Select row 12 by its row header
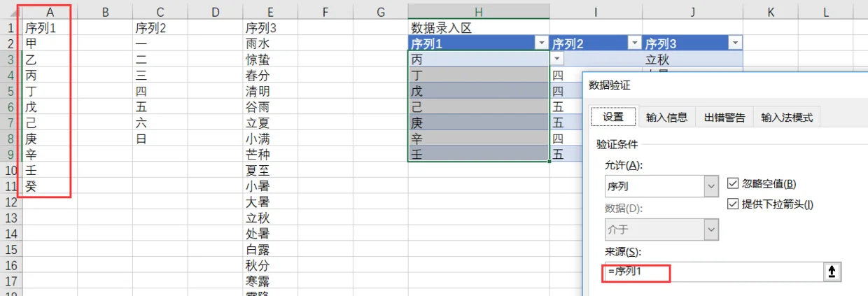868x296 pixels. pos(11,202)
